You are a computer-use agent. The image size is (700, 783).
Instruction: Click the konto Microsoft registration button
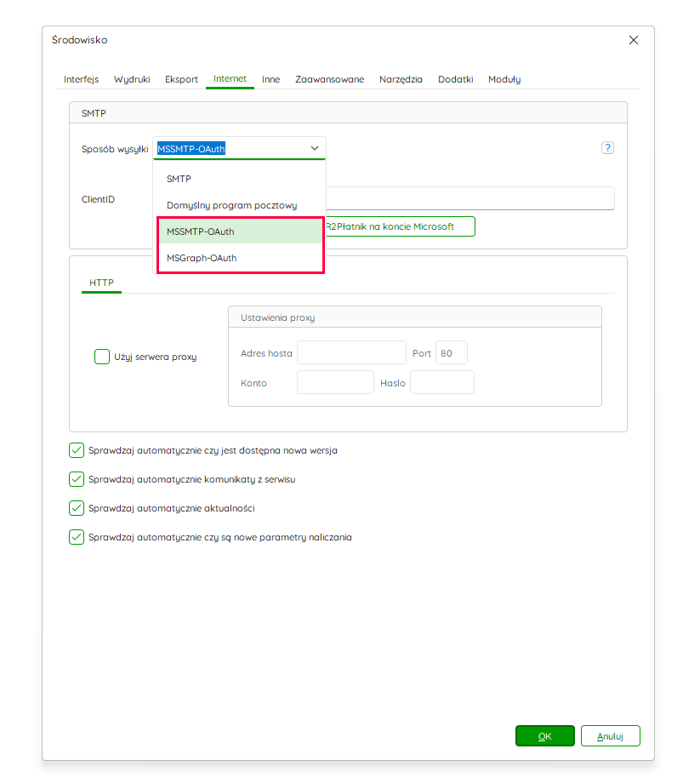pyautogui.click(x=400, y=226)
